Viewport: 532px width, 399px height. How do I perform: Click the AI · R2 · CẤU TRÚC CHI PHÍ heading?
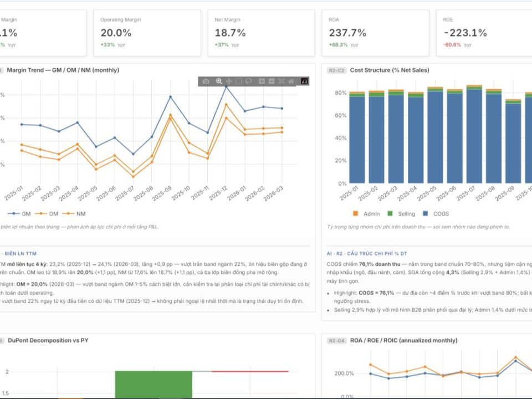(367, 253)
